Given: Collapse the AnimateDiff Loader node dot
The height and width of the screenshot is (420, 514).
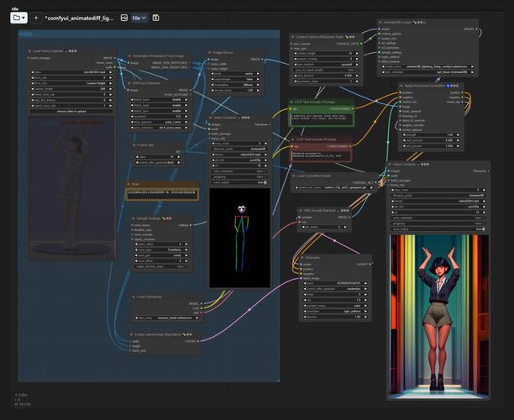Looking at the screenshot, I should (x=380, y=23).
